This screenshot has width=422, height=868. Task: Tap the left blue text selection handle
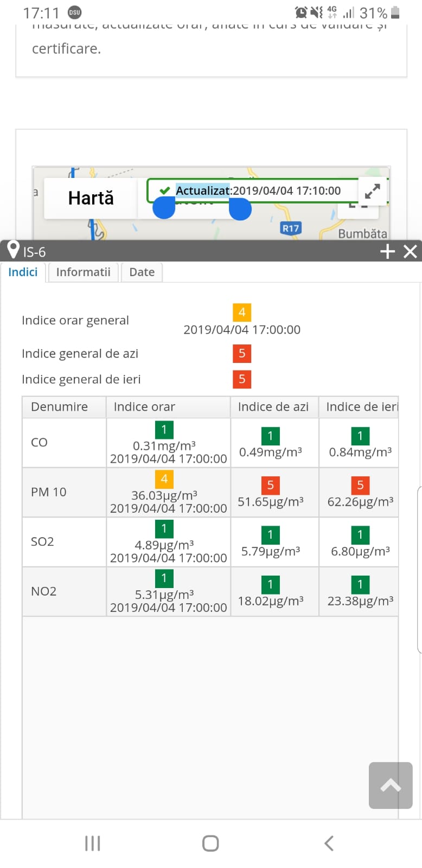click(x=164, y=208)
